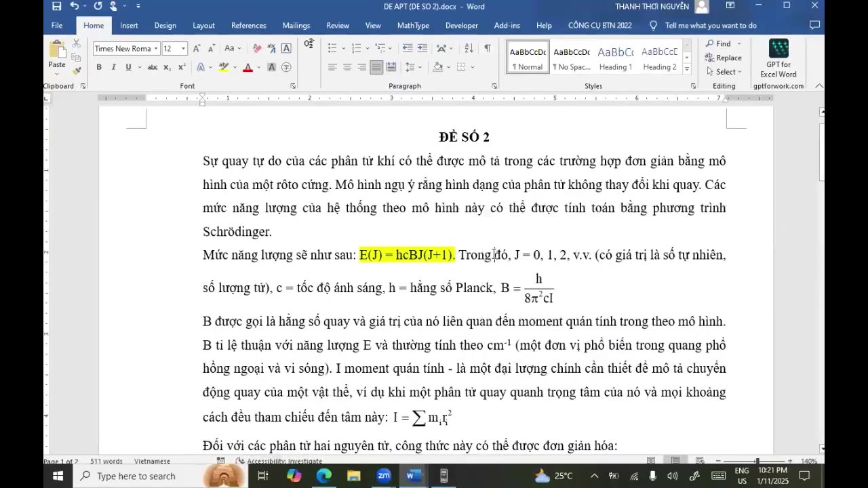Toggle underline formatting
The image size is (868, 488).
pos(127,67)
